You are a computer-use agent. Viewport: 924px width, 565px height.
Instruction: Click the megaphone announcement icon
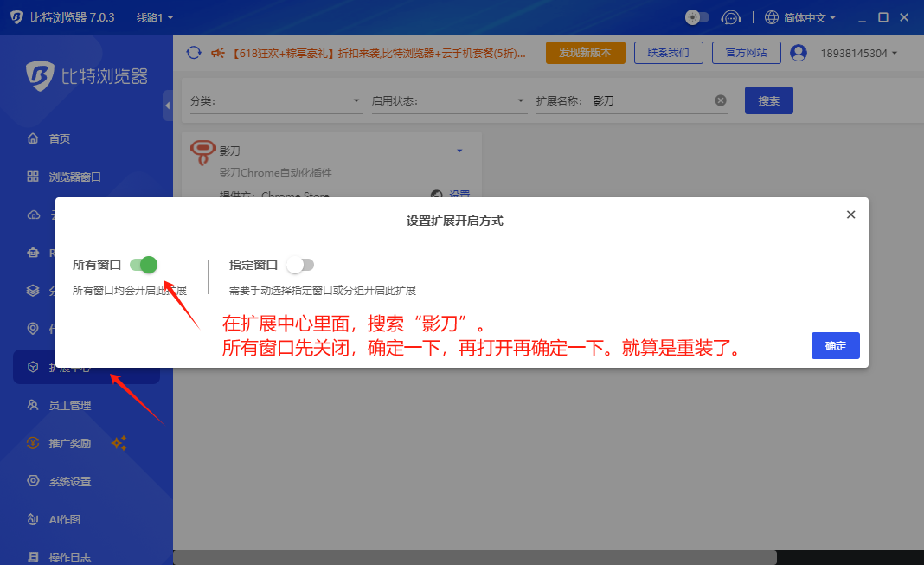tap(217, 53)
